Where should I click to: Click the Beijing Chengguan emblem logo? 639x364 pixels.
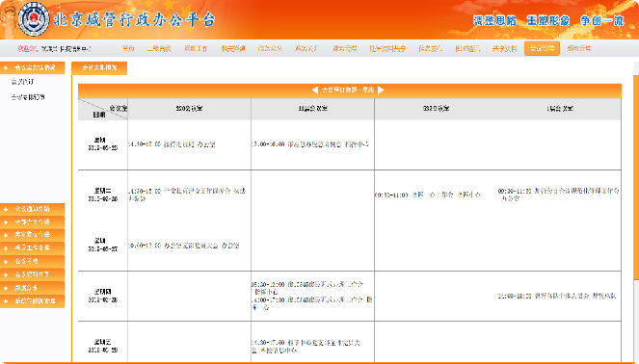pyautogui.click(x=34, y=19)
